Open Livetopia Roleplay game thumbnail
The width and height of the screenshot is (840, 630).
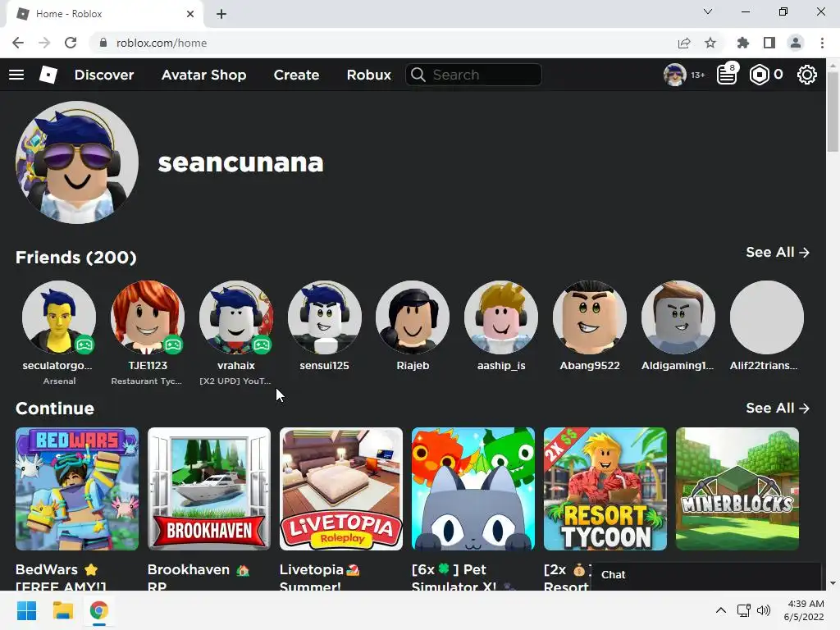(341, 489)
